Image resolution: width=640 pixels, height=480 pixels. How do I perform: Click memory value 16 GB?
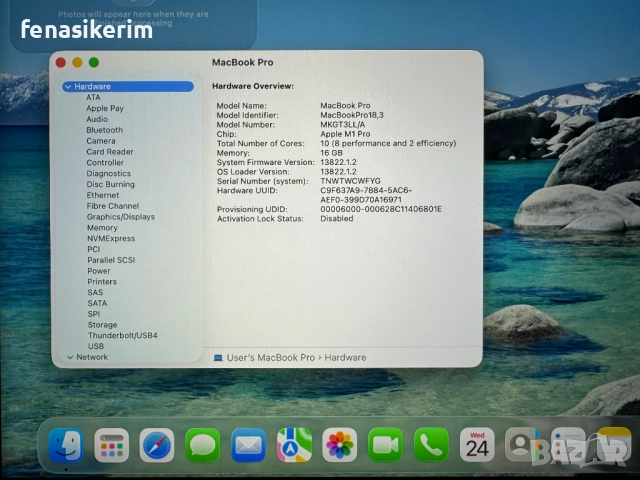coord(331,153)
